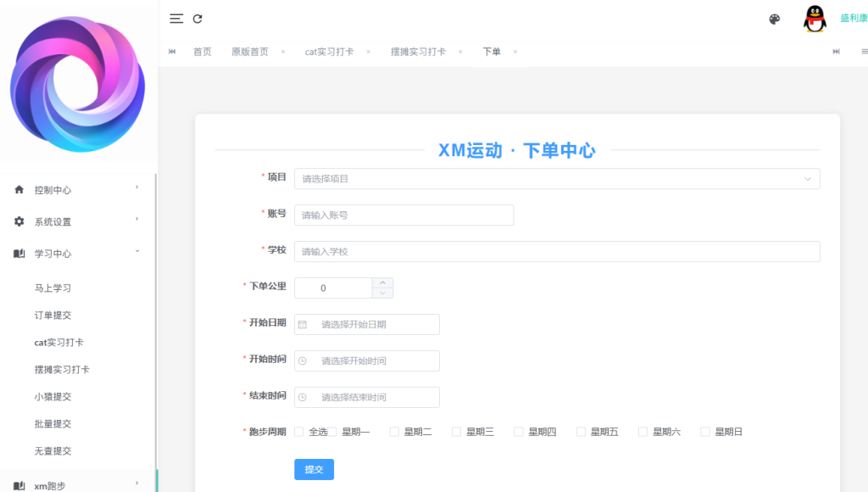Enable the 全选 checkbox
The height and width of the screenshot is (492, 868).
[x=298, y=431]
